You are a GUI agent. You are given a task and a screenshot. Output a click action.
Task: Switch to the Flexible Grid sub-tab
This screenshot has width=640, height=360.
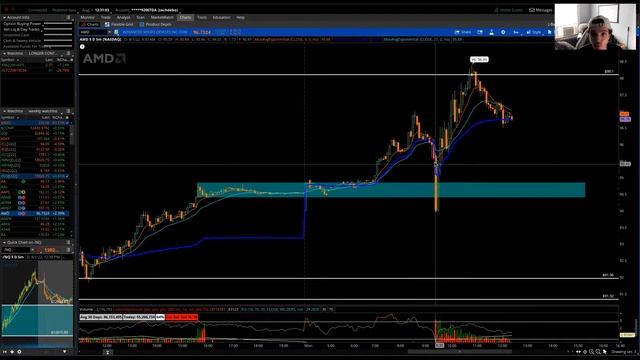119,24
